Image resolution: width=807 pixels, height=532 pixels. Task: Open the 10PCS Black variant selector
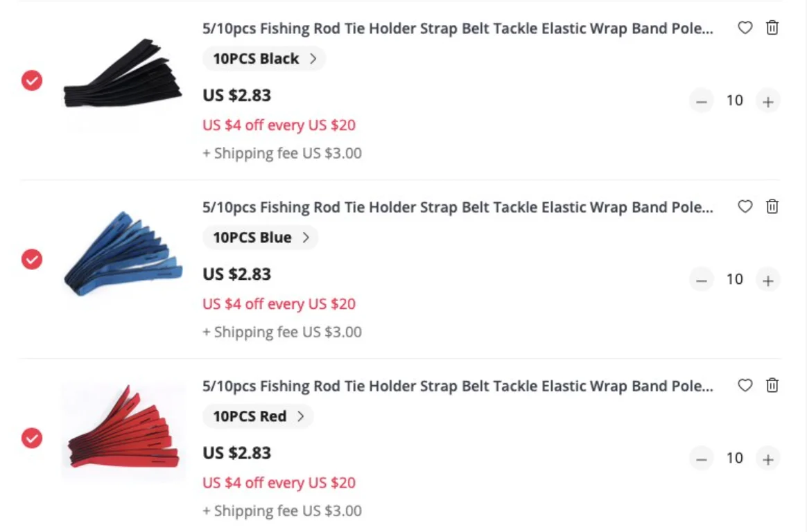[263, 59]
